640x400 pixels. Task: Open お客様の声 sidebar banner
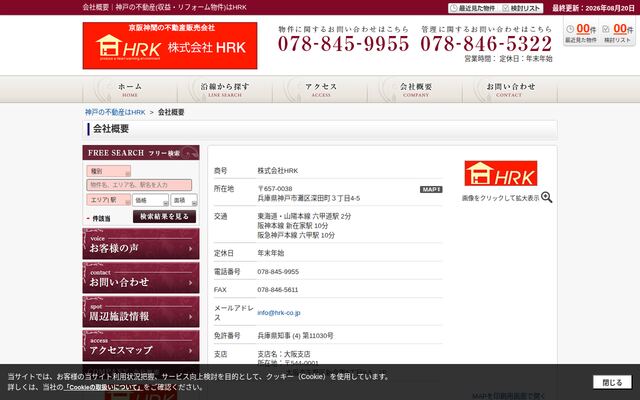click(141, 244)
